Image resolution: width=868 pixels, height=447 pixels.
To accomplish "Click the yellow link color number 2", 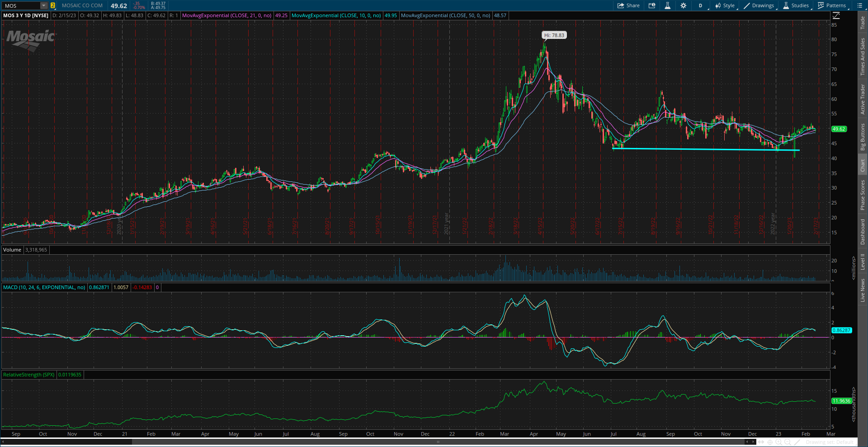I will click(53, 5).
